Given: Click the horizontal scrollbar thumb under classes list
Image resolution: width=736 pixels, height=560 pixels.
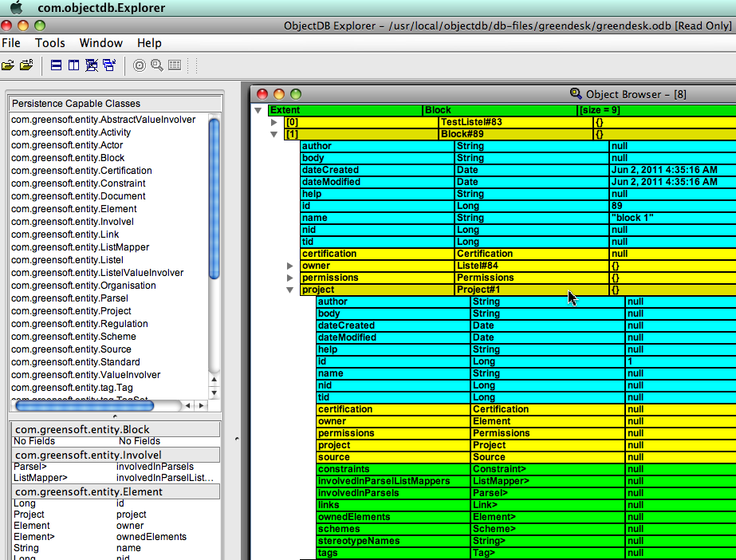Looking at the screenshot, I should 85,405.
